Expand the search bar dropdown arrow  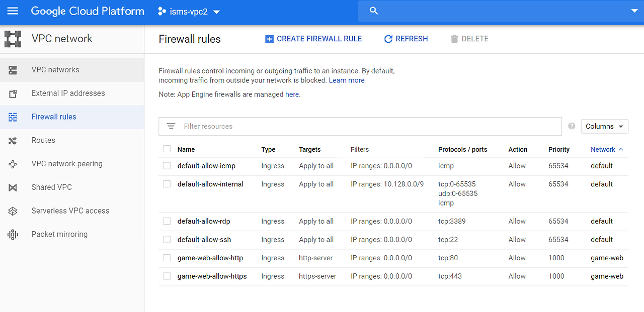[633, 11]
